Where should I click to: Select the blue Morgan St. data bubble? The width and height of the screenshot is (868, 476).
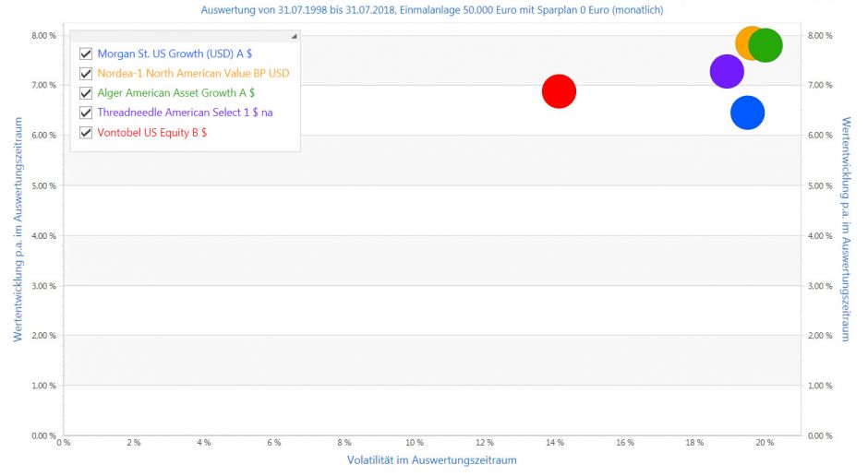click(x=747, y=113)
